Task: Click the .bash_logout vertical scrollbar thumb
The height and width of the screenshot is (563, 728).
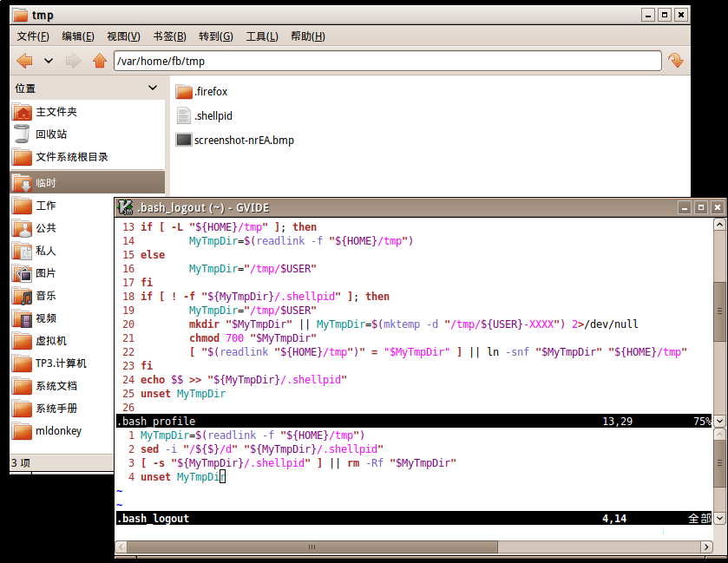Action: (x=719, y=463)
